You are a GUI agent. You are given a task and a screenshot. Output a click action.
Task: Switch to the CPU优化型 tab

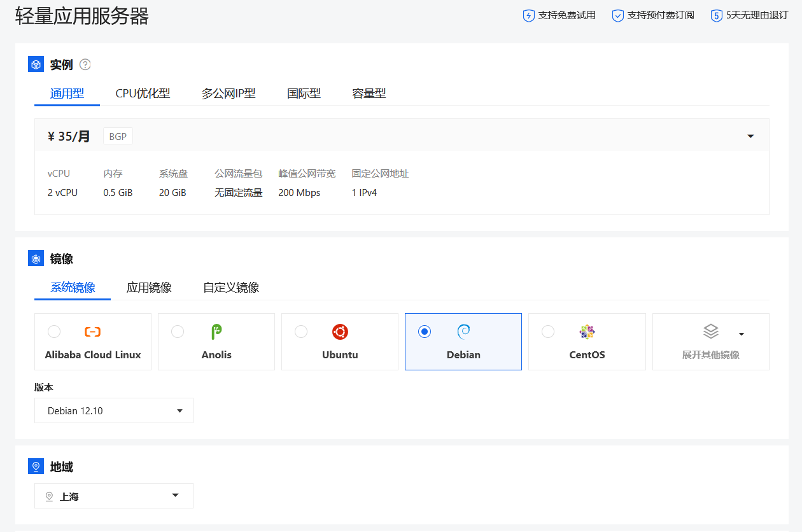coord(143,94)
